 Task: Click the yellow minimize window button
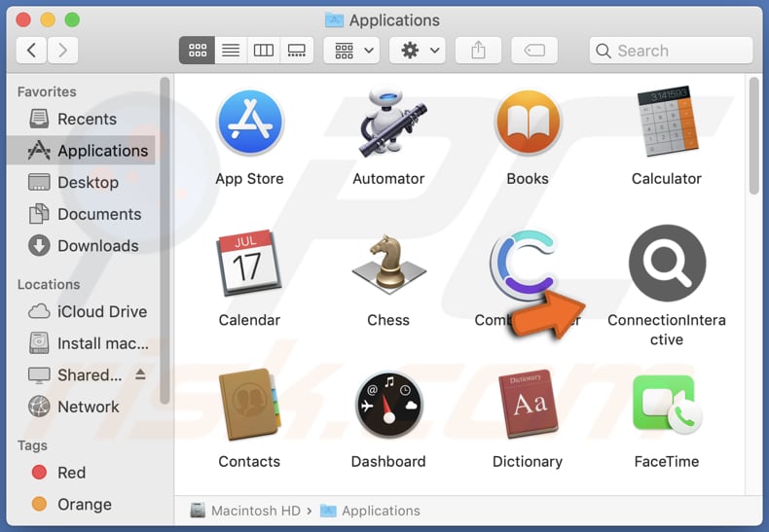pos(48,20)
